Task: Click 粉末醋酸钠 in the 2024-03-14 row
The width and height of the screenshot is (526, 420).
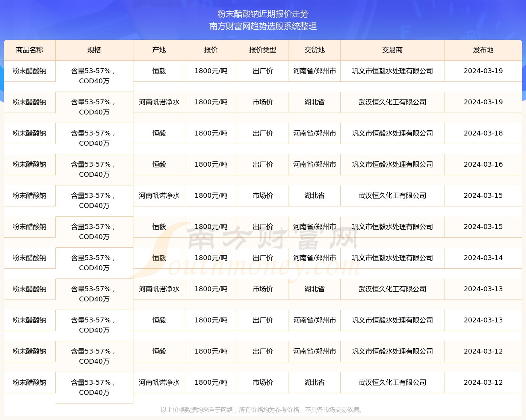Action: pos(30,258)
